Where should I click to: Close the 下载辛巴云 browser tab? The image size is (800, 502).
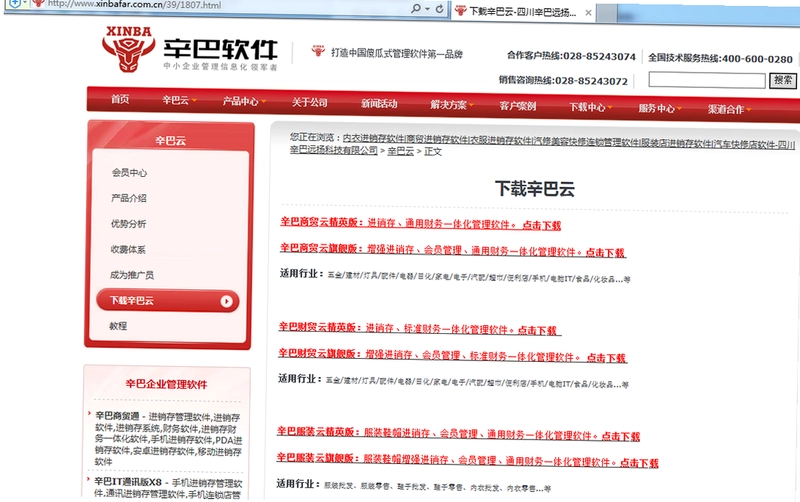[588, 13]
